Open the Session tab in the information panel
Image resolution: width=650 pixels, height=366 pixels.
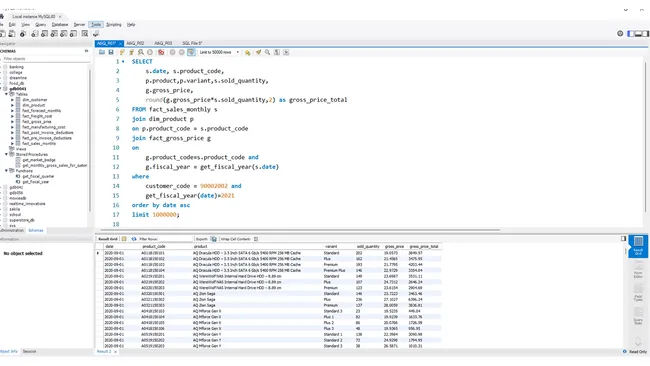(x=29, y=351)
